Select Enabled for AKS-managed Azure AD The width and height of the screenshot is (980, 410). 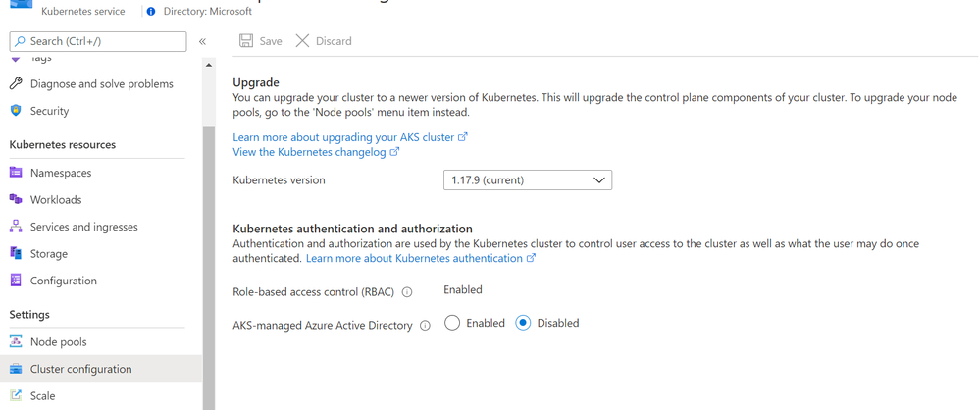[x=452, y=323]
